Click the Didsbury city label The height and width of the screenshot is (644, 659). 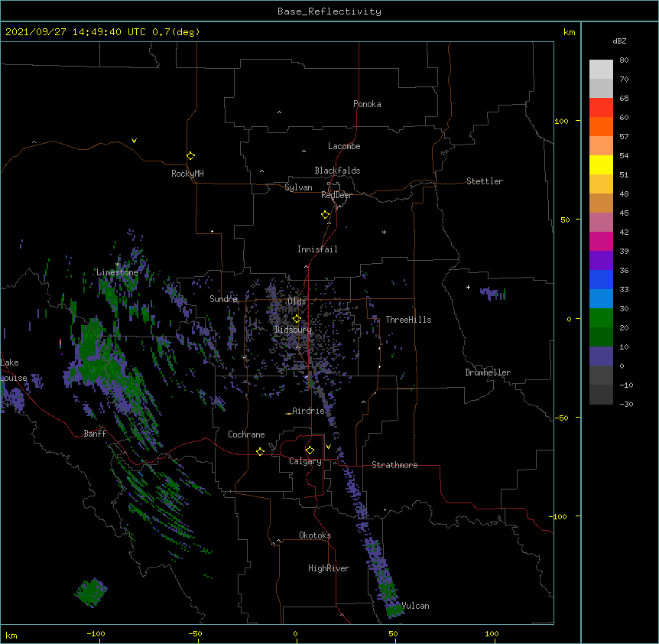tap(293, 330)
